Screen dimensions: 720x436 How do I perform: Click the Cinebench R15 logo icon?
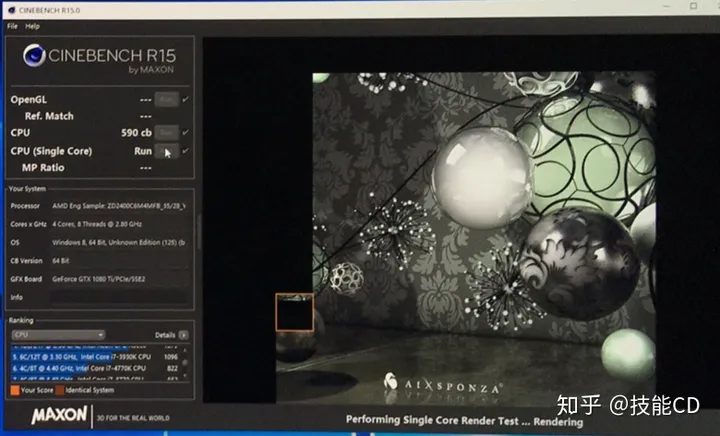34,56
